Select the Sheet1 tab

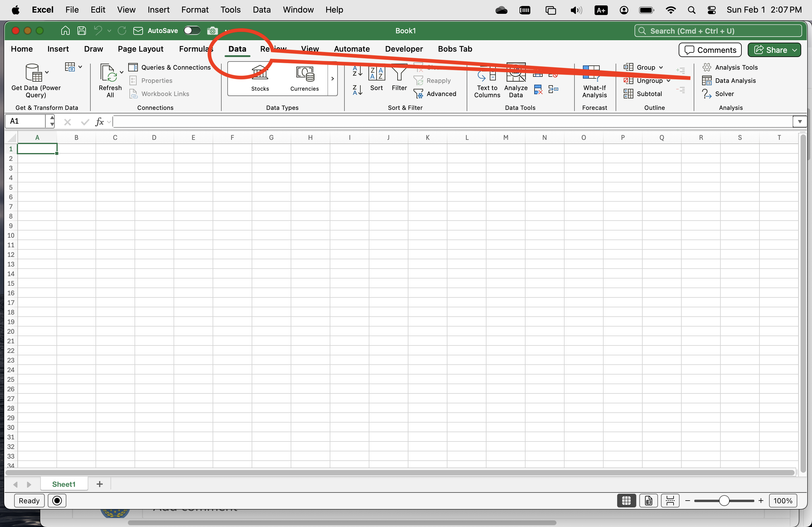64,484
